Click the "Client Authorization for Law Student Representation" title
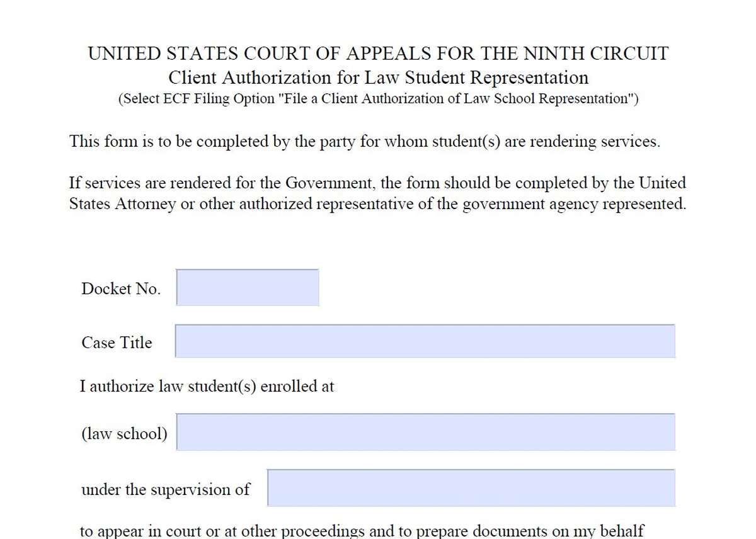The image size is (756, 539). (x=378, y=78)
